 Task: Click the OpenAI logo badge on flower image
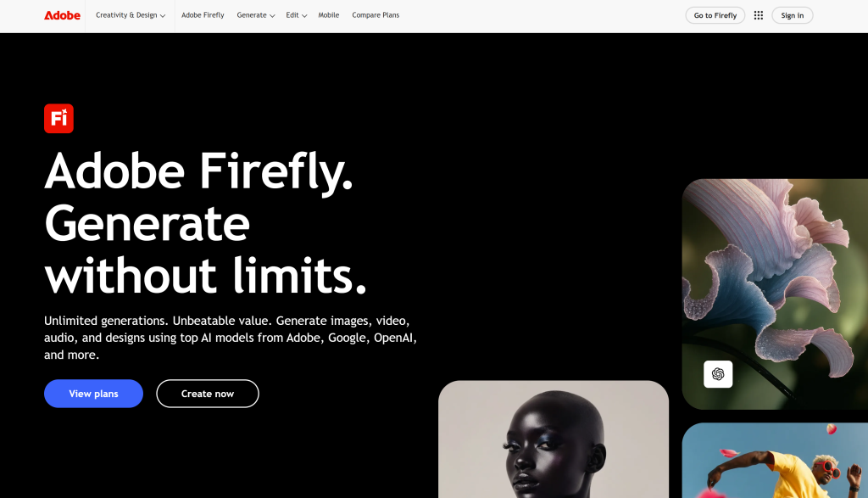coord(718,374)
